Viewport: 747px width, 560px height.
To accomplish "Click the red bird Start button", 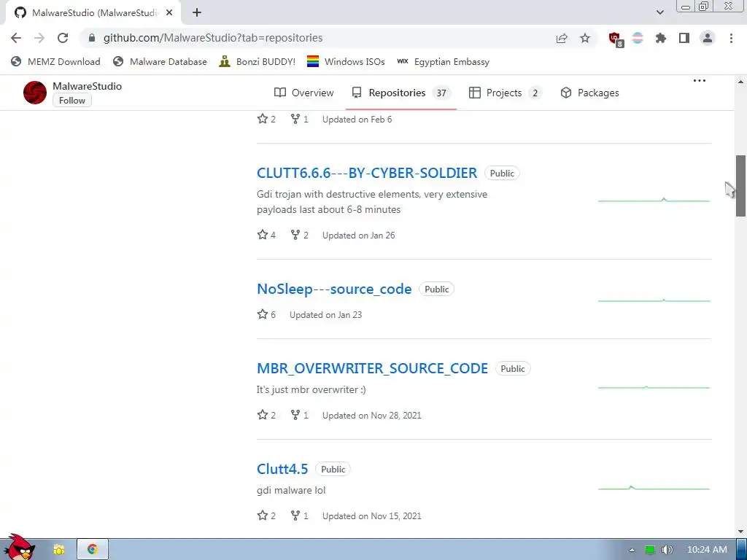I will pos(18,548).
